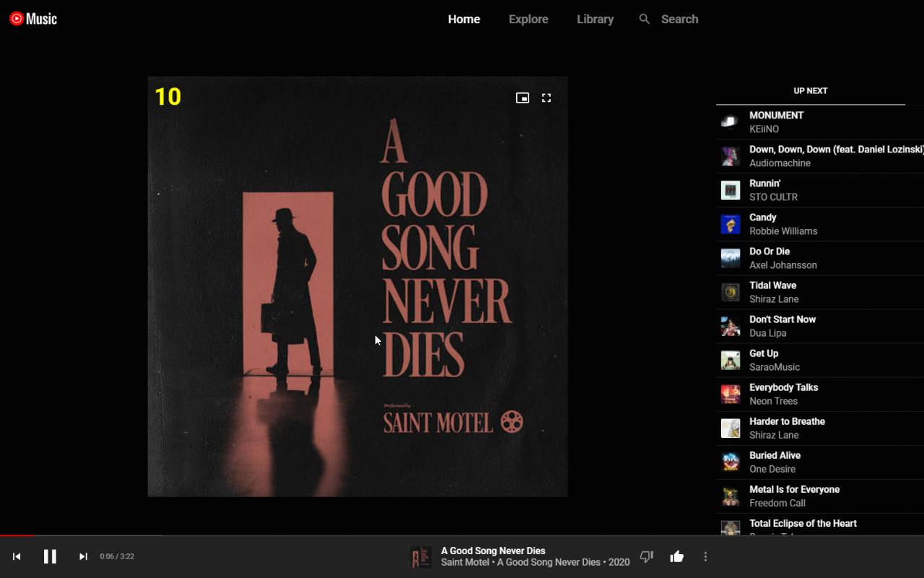Pause the current song
The width and height of the screenshot is (924, 578).
click(x=50, y=556)
